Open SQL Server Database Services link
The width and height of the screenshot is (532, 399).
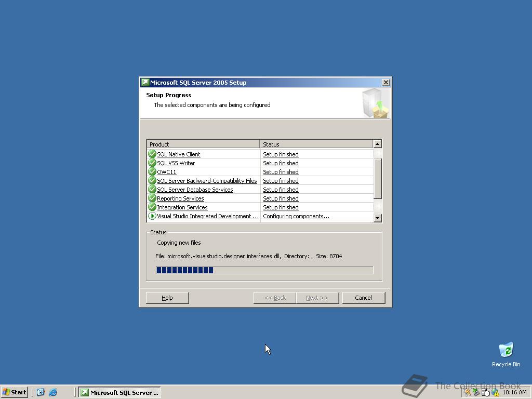(x=195, y=189)
